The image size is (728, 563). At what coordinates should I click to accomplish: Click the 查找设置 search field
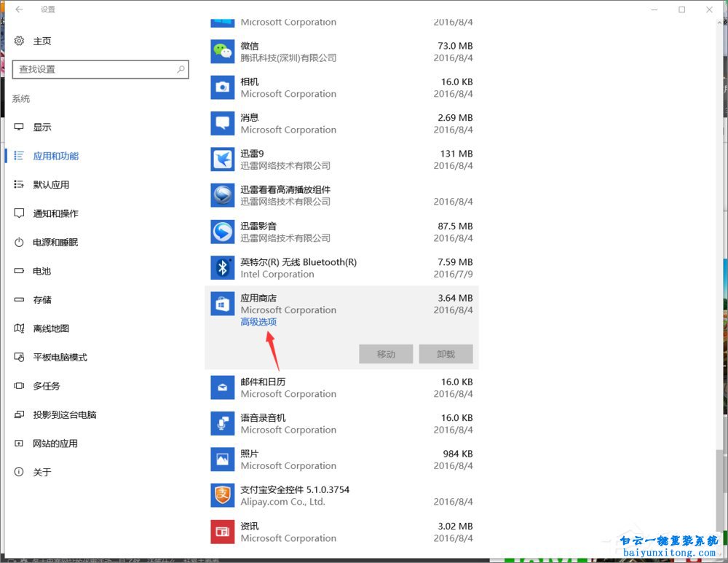(100, 69)
